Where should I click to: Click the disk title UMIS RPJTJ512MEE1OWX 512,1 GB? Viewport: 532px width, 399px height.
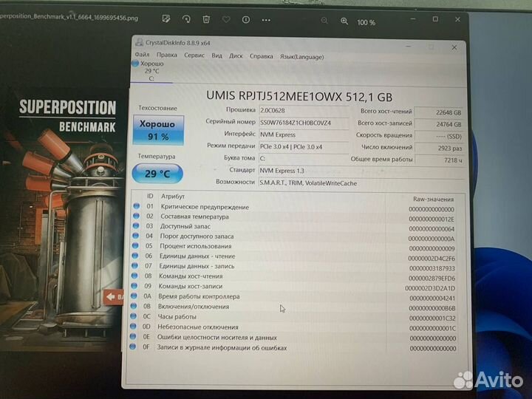299,96
